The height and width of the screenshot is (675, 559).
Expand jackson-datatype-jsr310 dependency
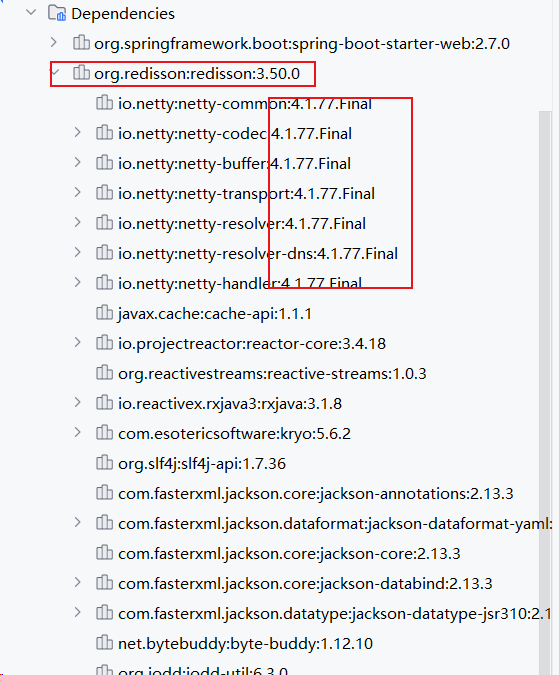click(77, 613)
